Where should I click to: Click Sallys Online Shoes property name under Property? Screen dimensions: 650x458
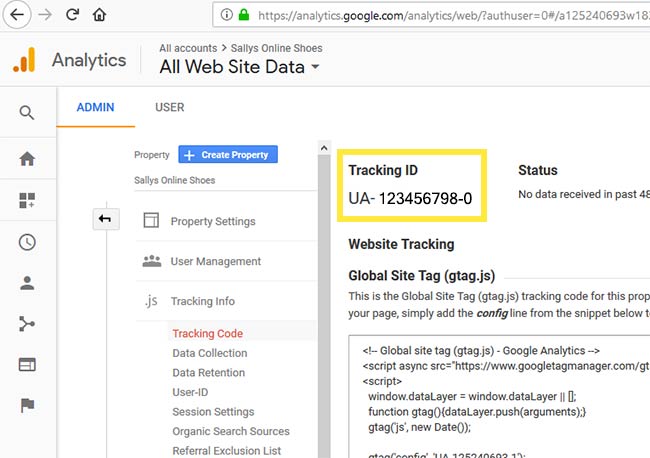pos(175,181)
